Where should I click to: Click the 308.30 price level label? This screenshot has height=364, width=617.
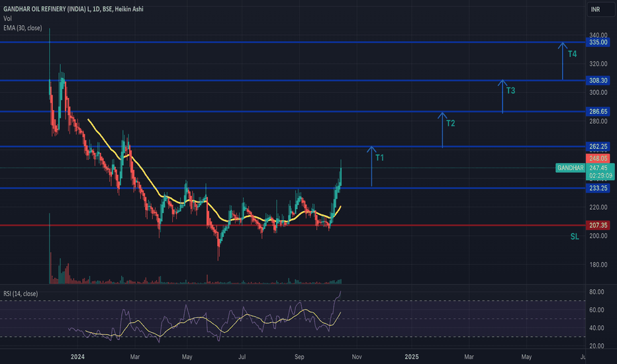point(598,80)
